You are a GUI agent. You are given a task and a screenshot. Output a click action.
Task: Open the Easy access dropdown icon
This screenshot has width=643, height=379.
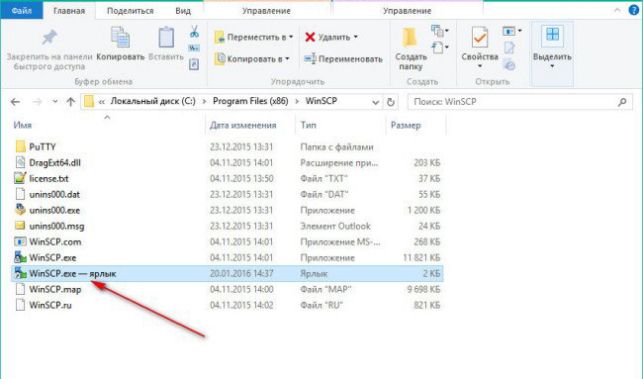pos(439,48)
